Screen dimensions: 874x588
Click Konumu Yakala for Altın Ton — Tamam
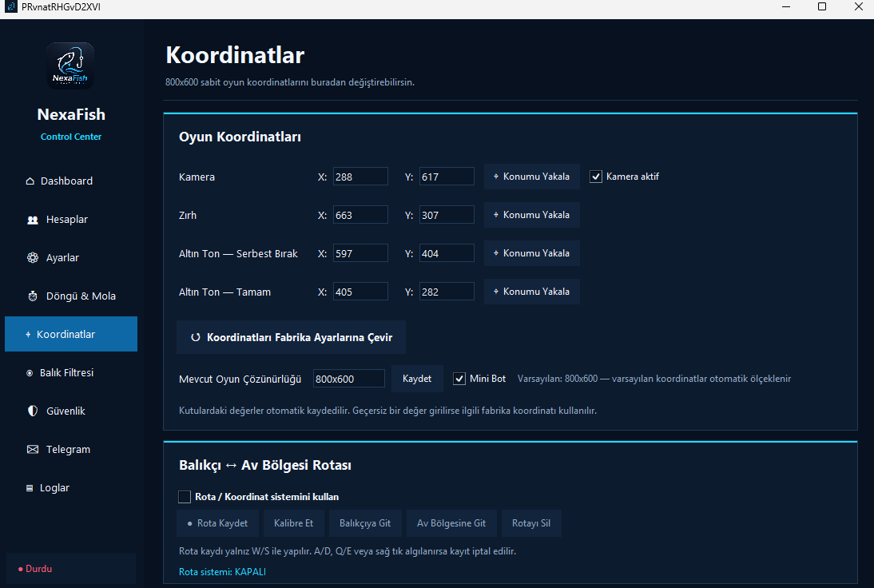click(532, 292)
